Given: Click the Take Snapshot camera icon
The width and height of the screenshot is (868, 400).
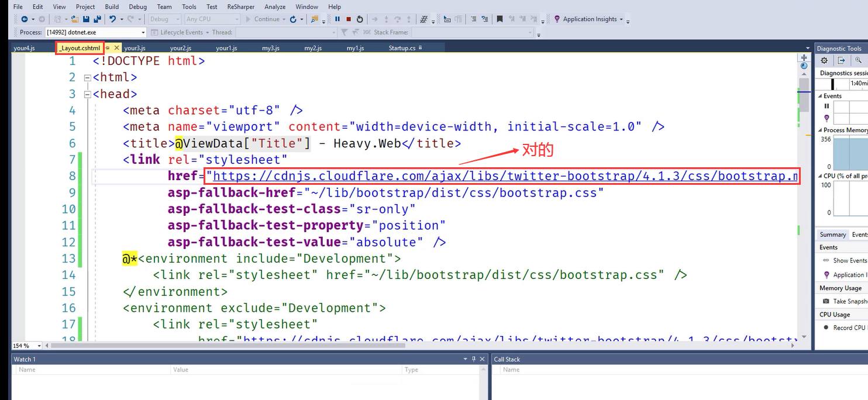Looking at the screenshot, I should 826,301.
